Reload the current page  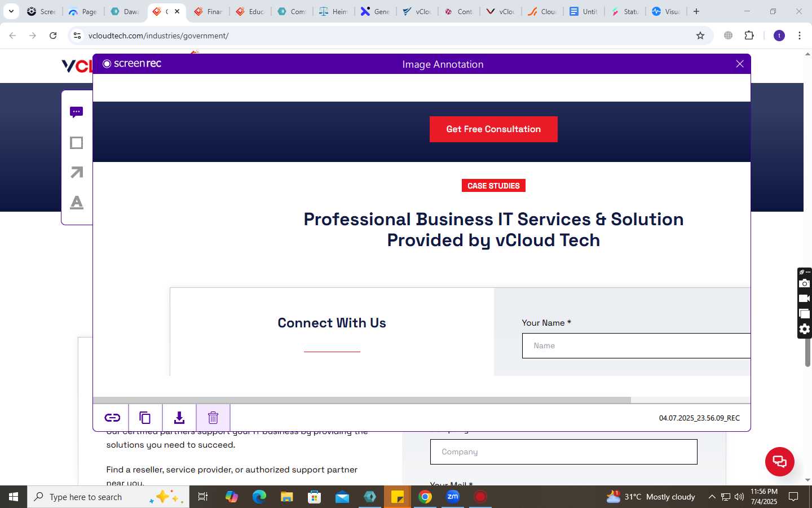point(53,36)
